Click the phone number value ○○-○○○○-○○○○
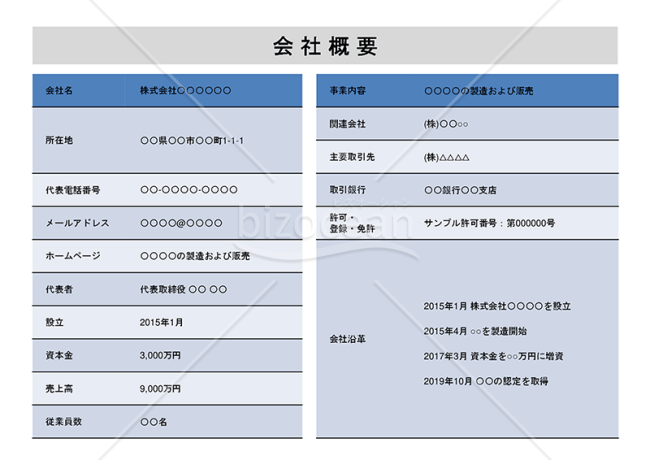The width and height of the screenshot is (650, 460). 189,189
